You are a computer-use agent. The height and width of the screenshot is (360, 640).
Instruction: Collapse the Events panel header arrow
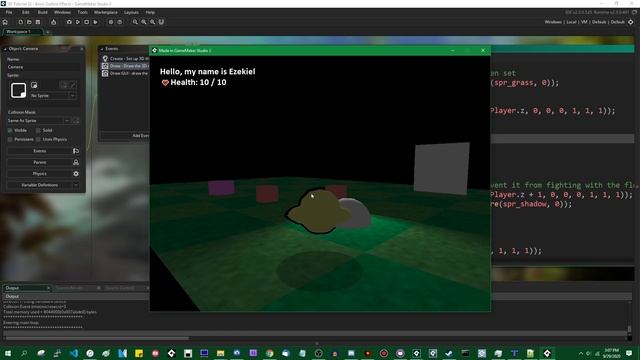click(x=102, y=49)
